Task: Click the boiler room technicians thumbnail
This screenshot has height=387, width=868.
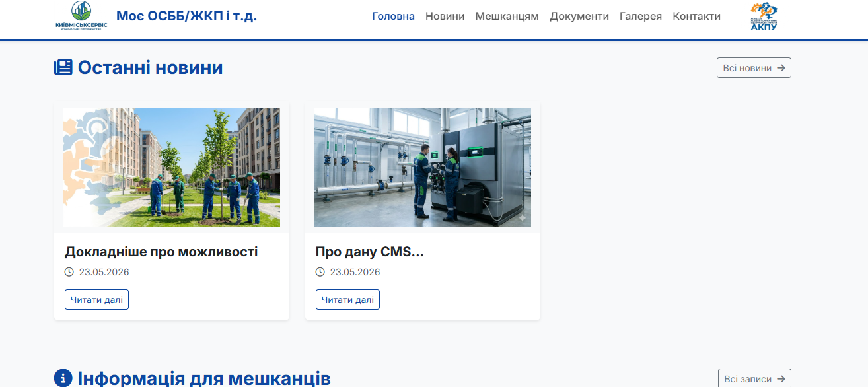Action: point(422,167)
